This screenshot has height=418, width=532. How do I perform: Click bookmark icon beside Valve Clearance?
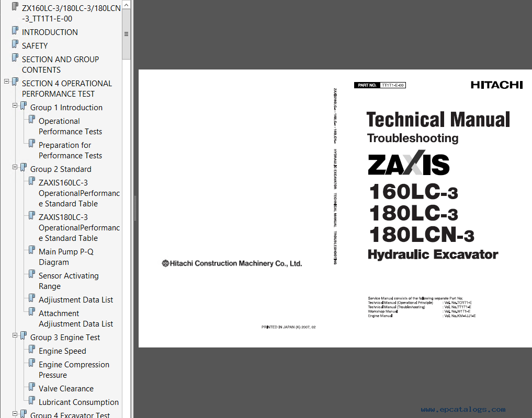click(32, 388)
